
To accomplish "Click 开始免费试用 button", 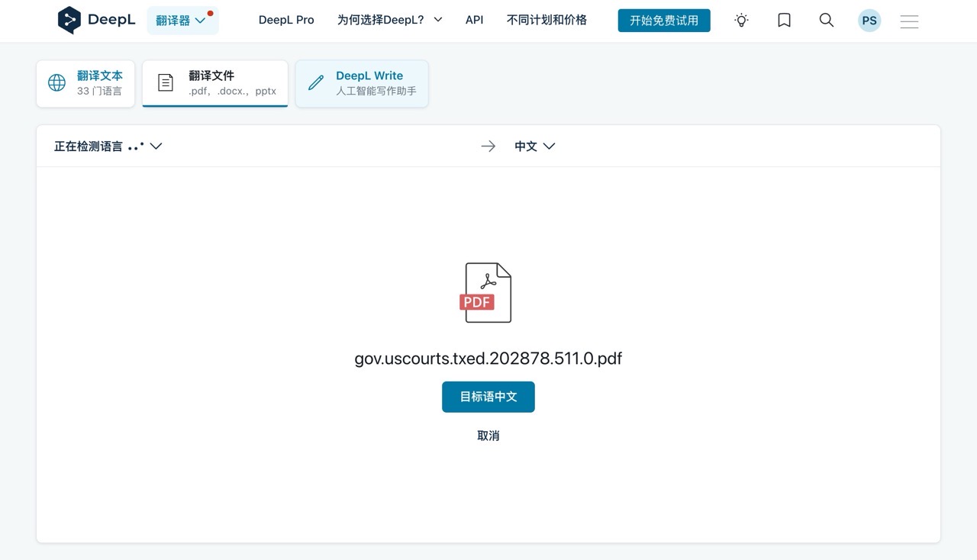I will click(x=664, y=21).
